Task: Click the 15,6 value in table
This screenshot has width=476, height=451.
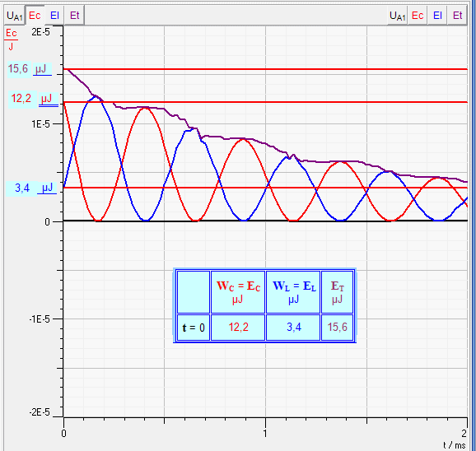Action: point(338,328)
